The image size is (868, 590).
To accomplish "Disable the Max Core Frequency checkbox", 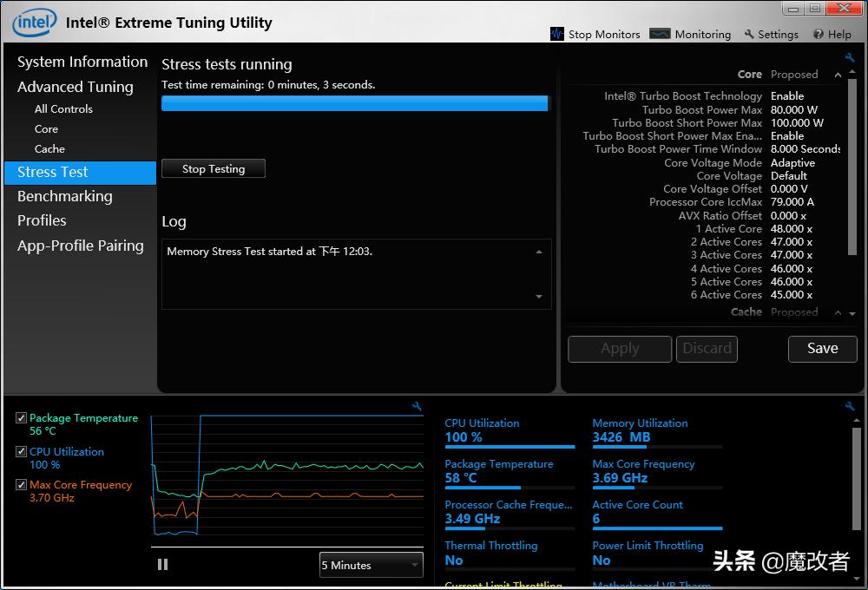I will [21, 485].
